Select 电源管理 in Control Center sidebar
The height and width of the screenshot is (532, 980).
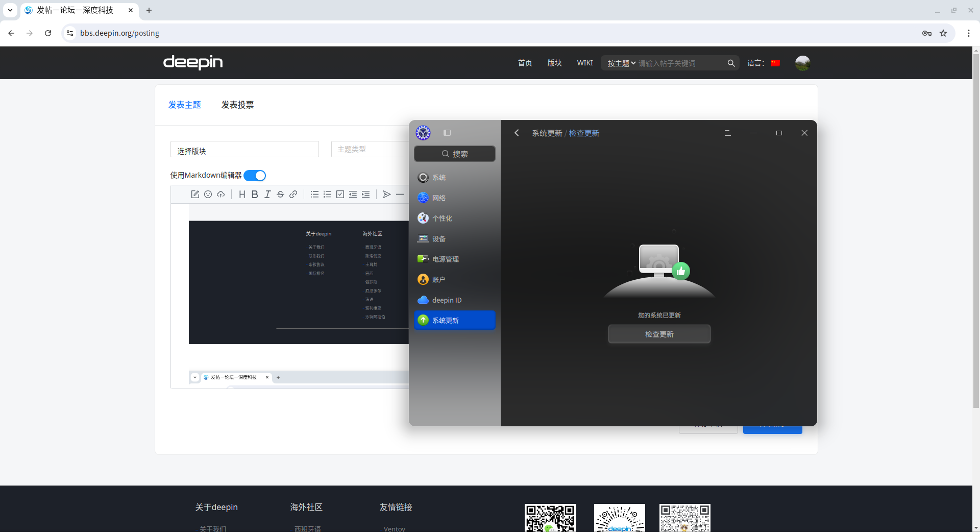click(x=455, y=259)
